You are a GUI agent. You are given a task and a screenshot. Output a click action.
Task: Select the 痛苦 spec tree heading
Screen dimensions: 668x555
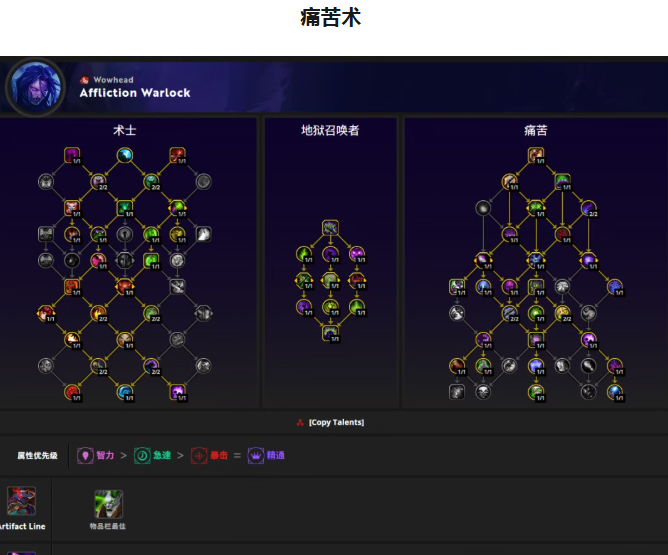coord(536,130)
